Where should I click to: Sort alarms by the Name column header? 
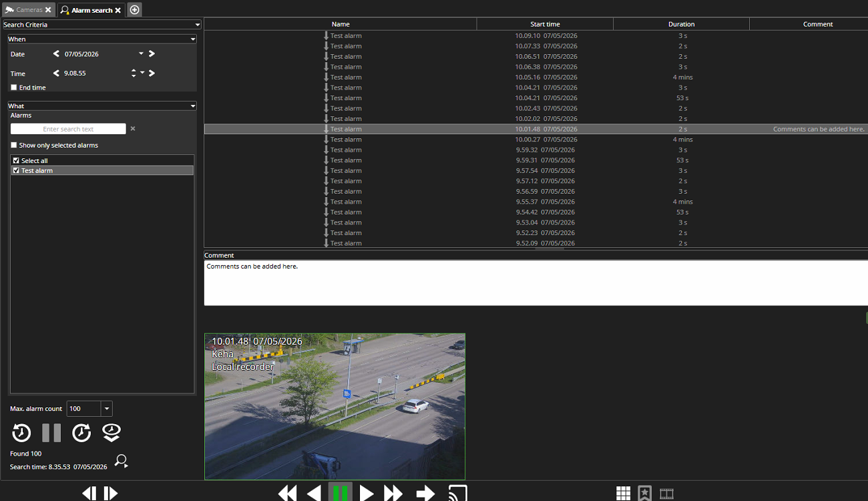pos(341,24)
